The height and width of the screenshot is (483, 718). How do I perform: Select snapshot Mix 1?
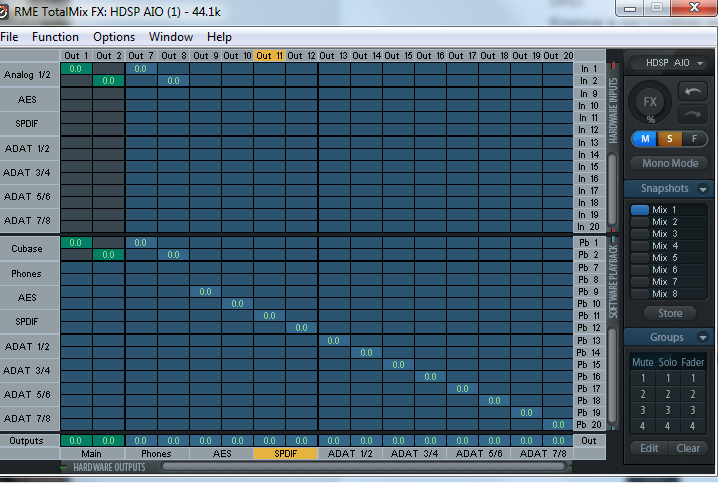(x=669, y=210)
